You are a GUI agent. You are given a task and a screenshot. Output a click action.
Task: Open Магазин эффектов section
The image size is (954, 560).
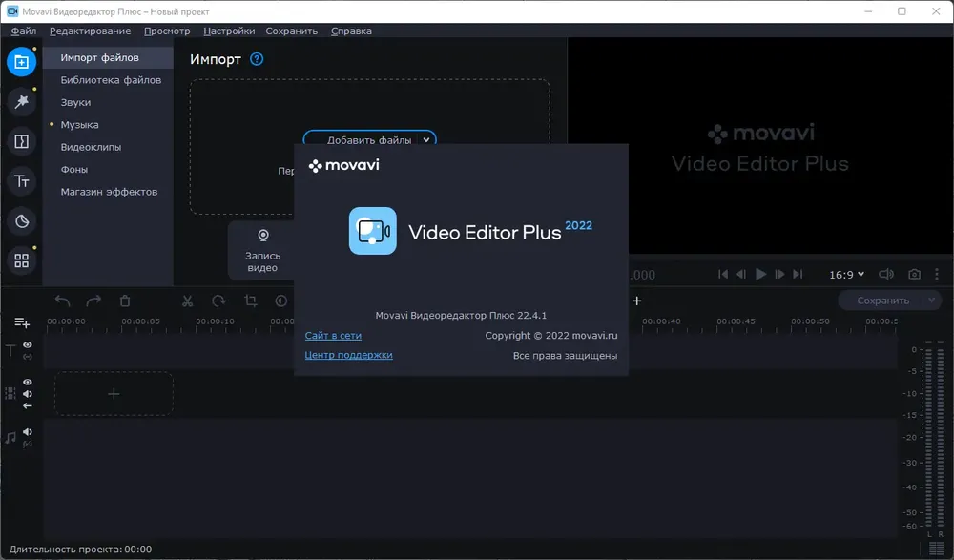pyautogui.click(x=108, y=192)
